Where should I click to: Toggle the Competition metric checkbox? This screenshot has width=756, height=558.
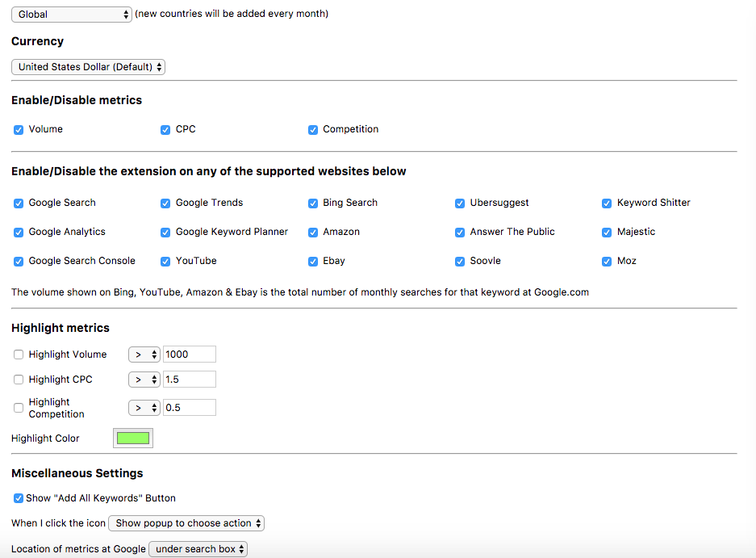pyautogui.click(x=313, y=130)
